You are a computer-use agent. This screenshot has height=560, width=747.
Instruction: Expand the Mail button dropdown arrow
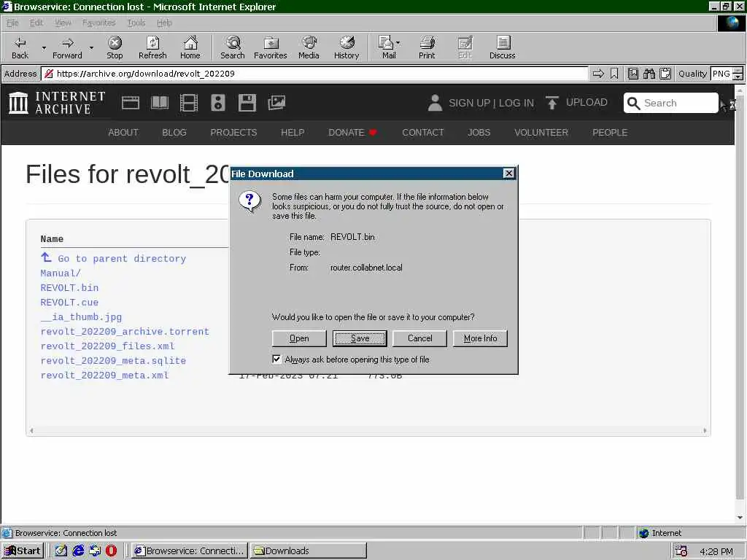point(398,43)
